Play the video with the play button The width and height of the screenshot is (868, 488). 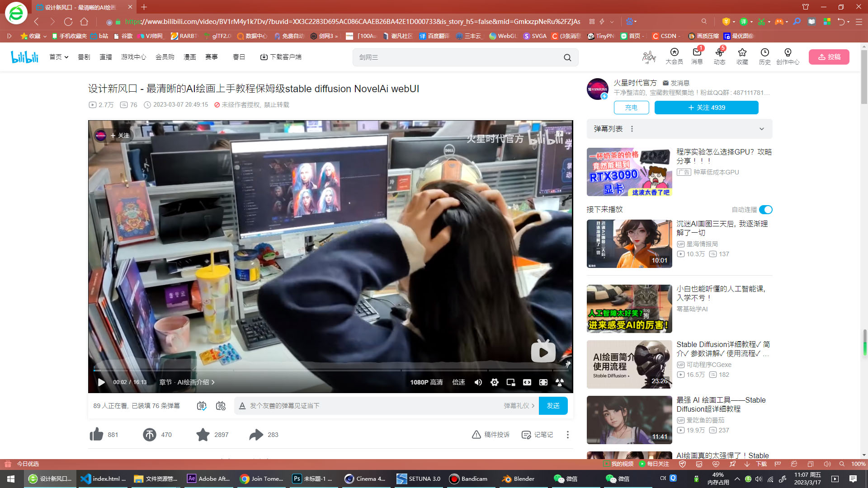pyautogui.click(x=101, y=382)
